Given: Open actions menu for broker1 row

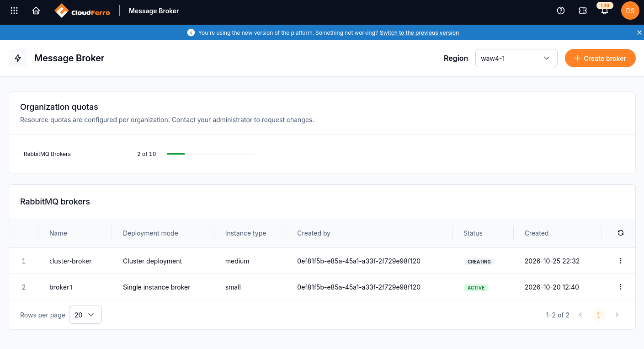Looking at the screenshot, I should point(621,287).
